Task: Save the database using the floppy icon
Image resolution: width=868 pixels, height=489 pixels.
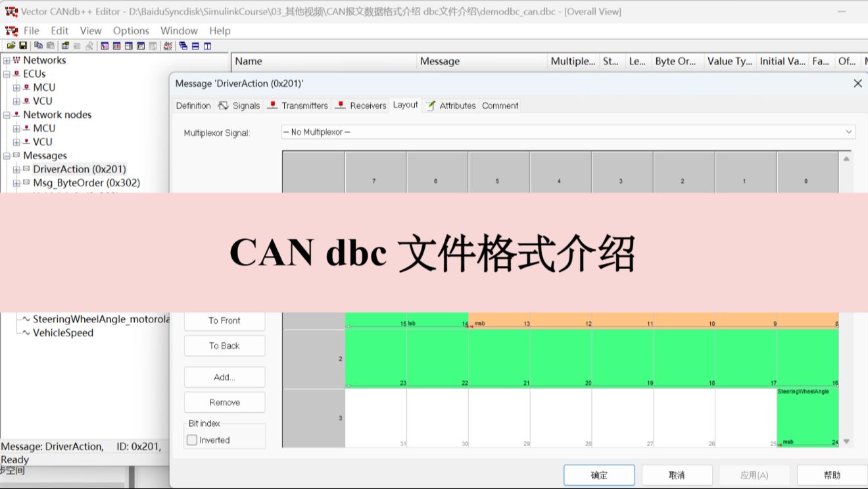Action: 23,45
